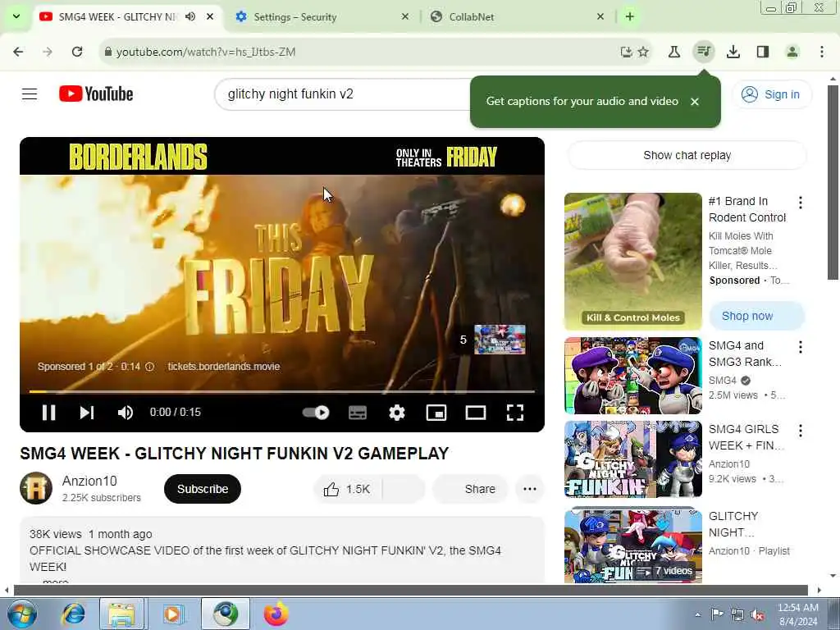This screenshot has width=840, height=630.
Task: Launch Internet Explorer from the taskbar
Action: (x=73, y=614)
